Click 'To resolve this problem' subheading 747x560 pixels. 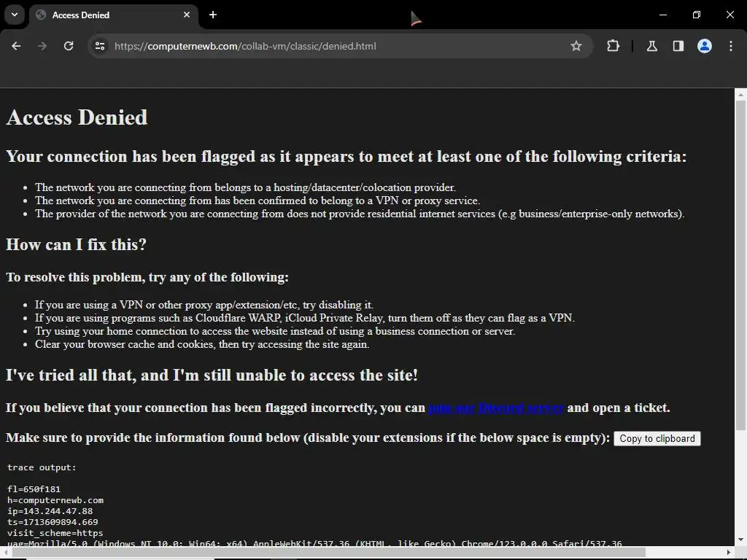(147, 277)
